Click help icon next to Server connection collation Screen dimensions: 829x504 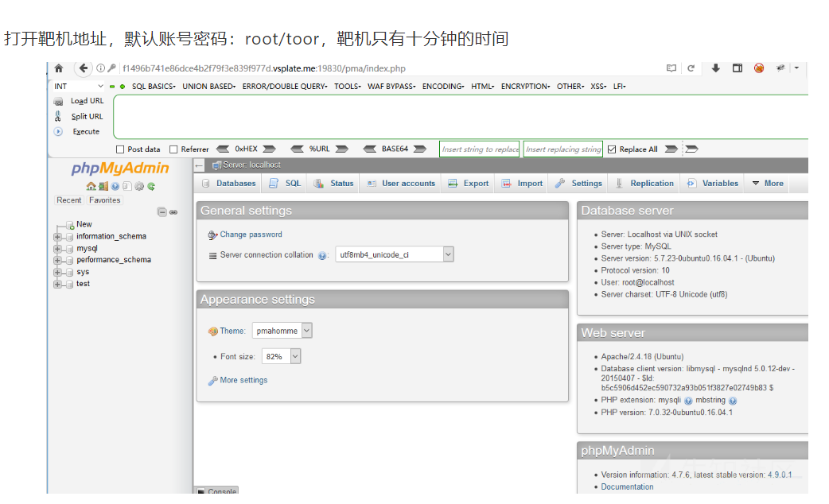tap(322, 256)
